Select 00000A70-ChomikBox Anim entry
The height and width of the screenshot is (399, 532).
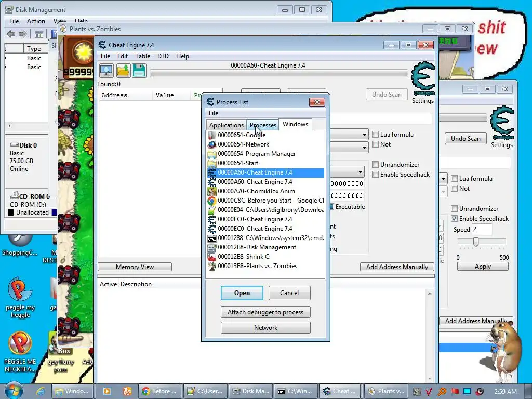265,191
